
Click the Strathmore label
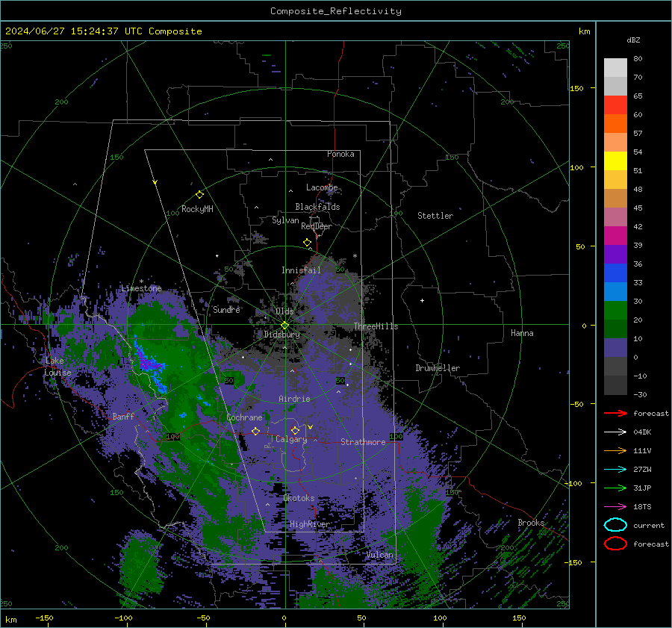coord(363,442)
